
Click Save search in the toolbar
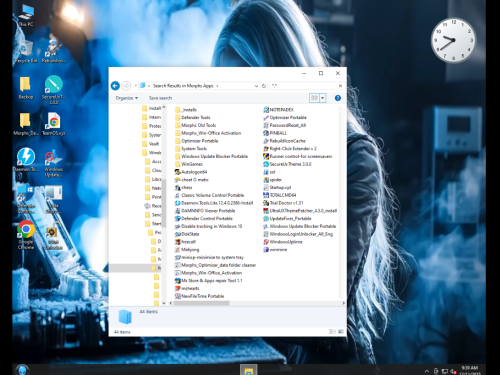(160, 98)
